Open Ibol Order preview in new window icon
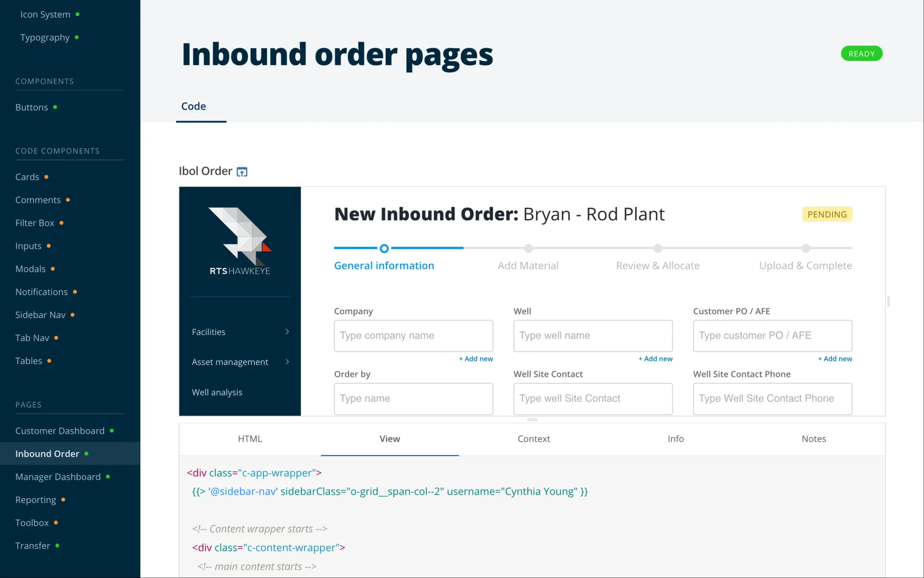Image resolution: width=924 pixels, height=578 pixels. tap(242, 172)
